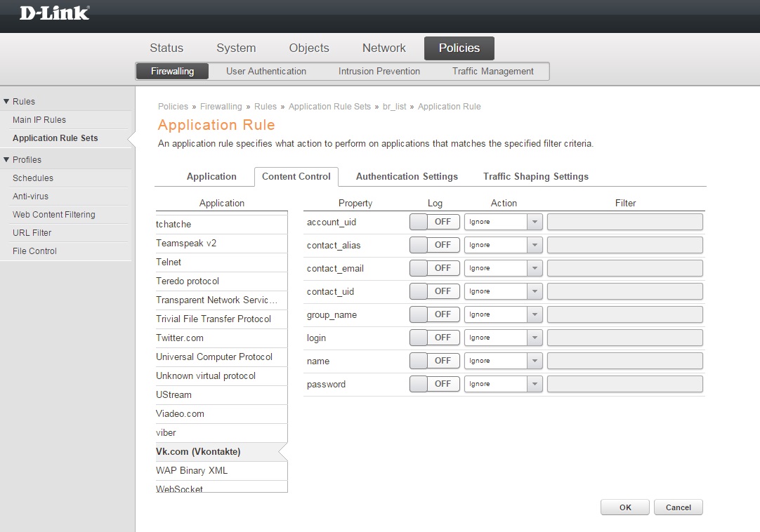Turn on logging for password property
760x532 pixels.
(x=435, y=384)
